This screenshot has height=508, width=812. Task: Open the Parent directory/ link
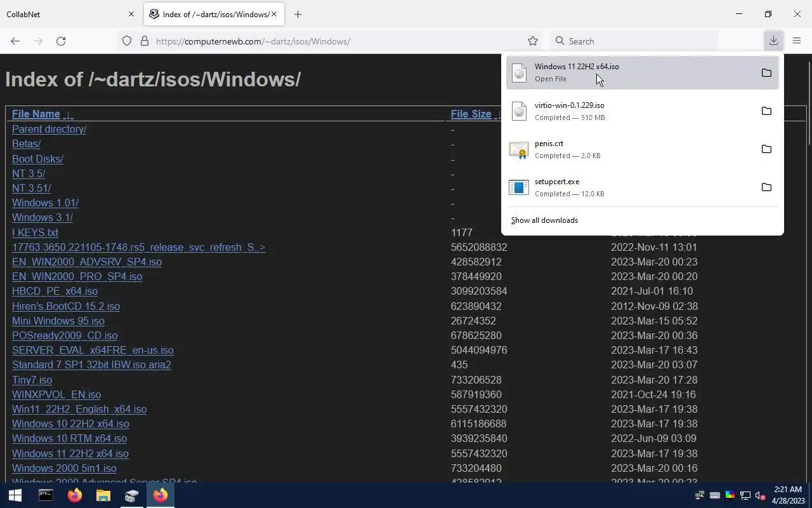click(x=49, y=129)
